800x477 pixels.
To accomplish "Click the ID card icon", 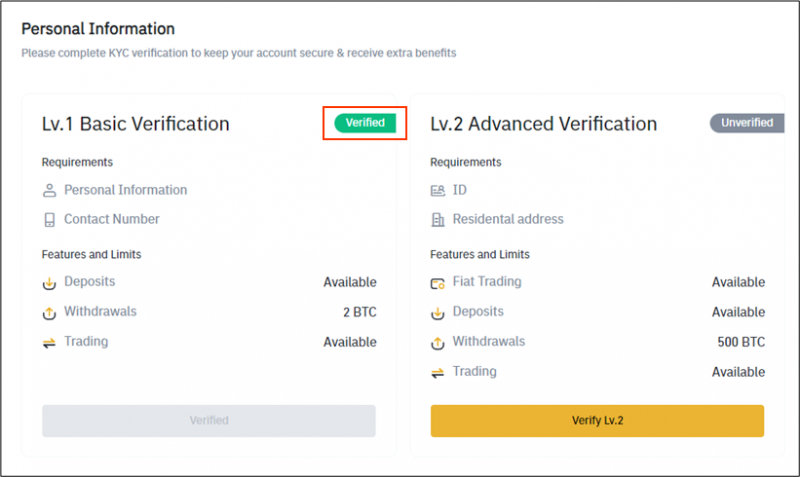I will point(438,191).
